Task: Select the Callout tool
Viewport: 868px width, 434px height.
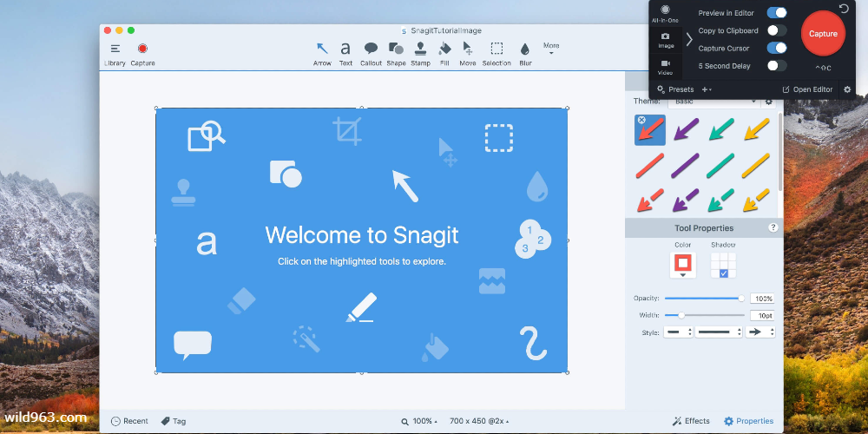Action: (371, 54)
